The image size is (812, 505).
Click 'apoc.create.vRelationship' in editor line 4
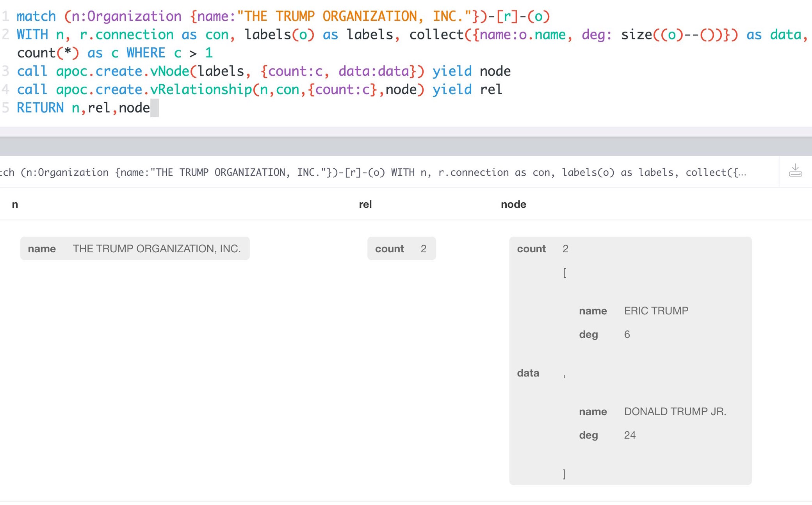(154, 89)
